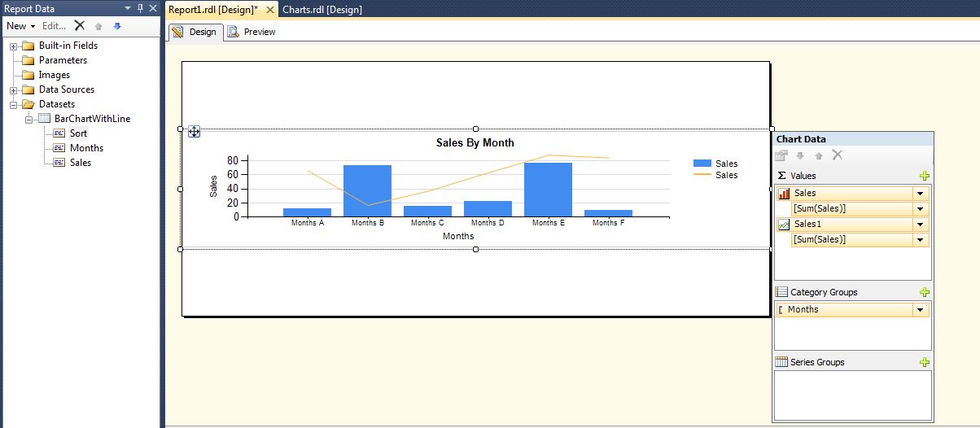
Task: Select the Months category group field
Action: coord(844,310)
